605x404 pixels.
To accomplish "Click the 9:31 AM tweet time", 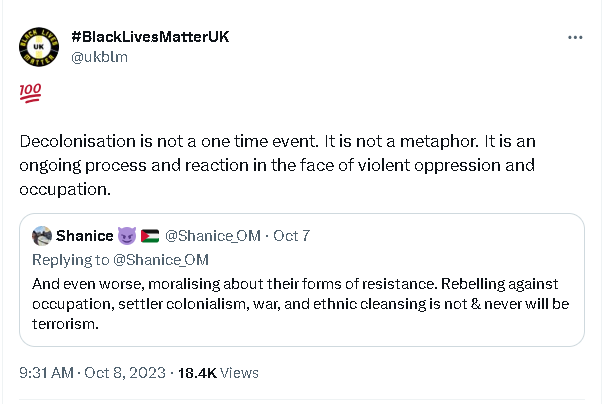I will pos(47,373).
